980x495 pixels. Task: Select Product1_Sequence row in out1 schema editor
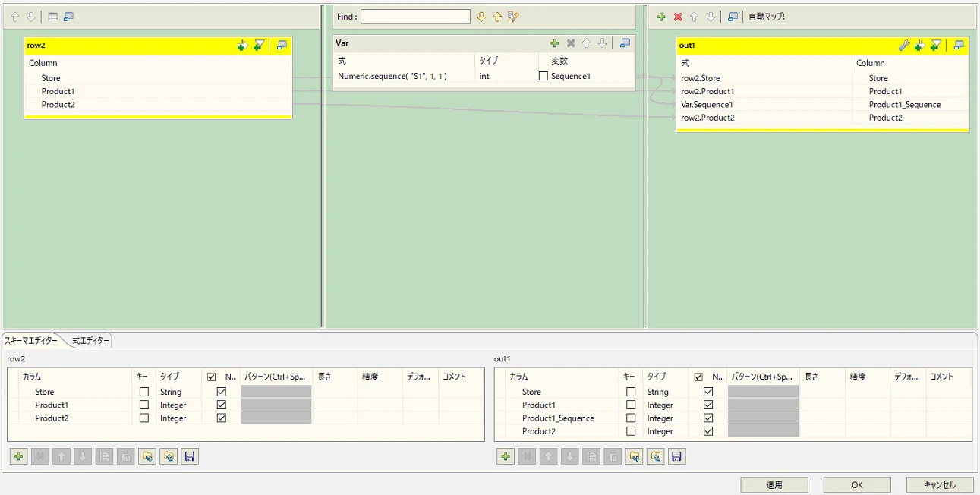pos(557,418)
